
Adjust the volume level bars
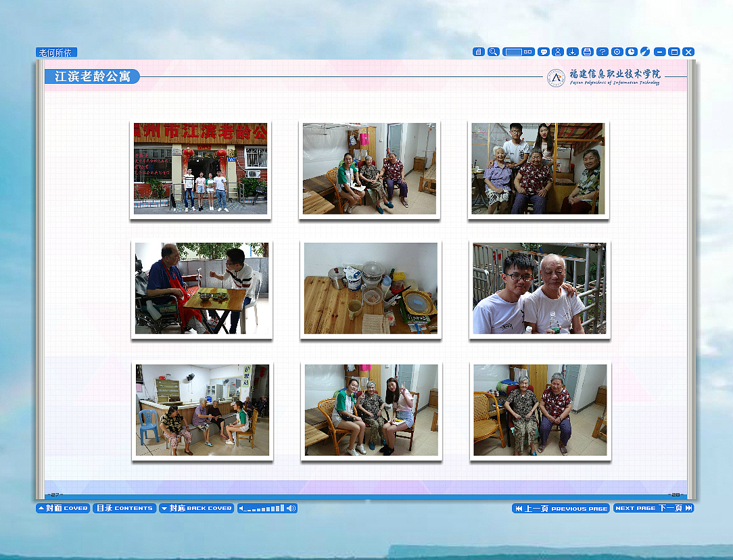(x=265, y=508)
